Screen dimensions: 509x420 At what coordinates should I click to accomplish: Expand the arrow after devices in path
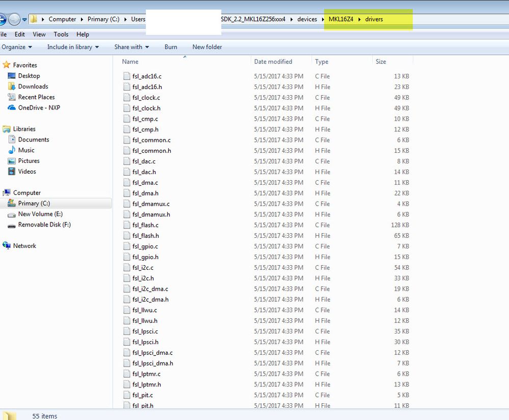point(323,19)
